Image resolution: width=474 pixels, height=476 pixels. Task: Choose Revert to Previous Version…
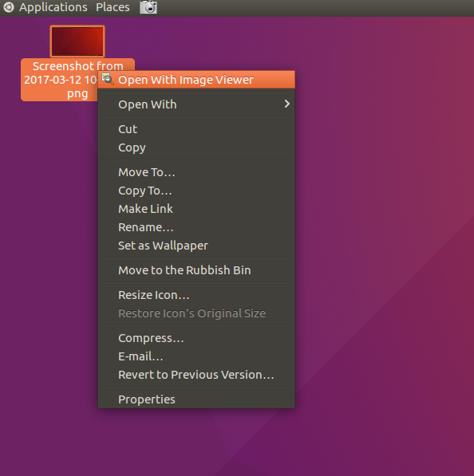[196, 375]
